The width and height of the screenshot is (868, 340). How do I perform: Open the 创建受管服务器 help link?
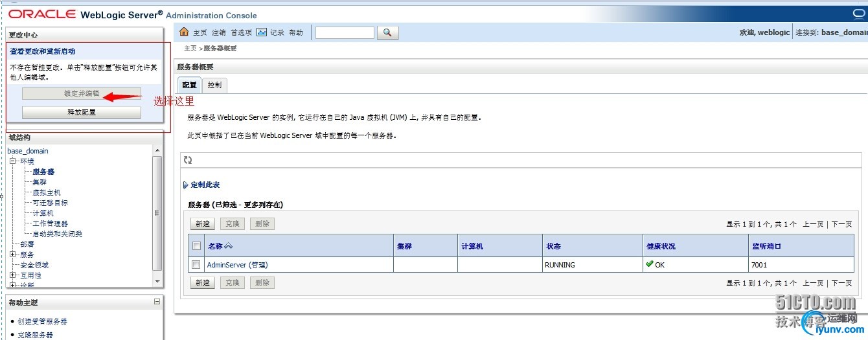coord(42,321)
